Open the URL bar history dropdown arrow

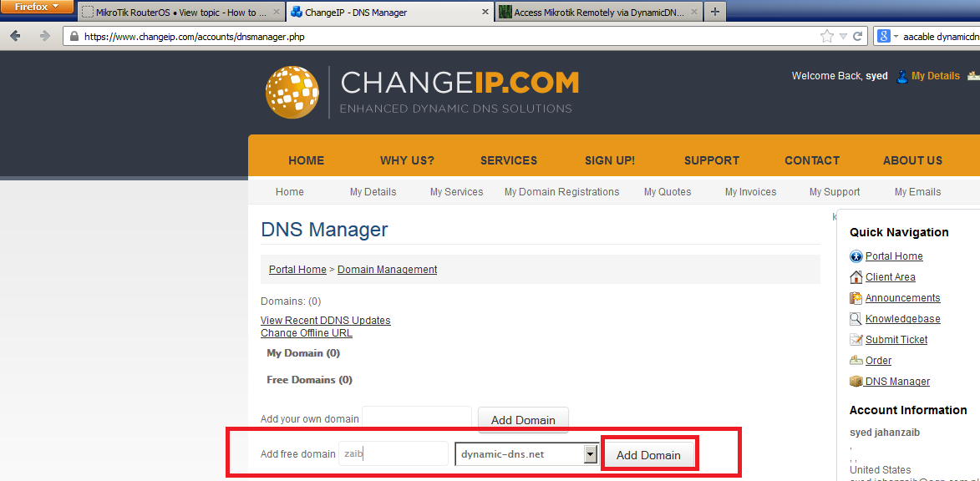844,36
